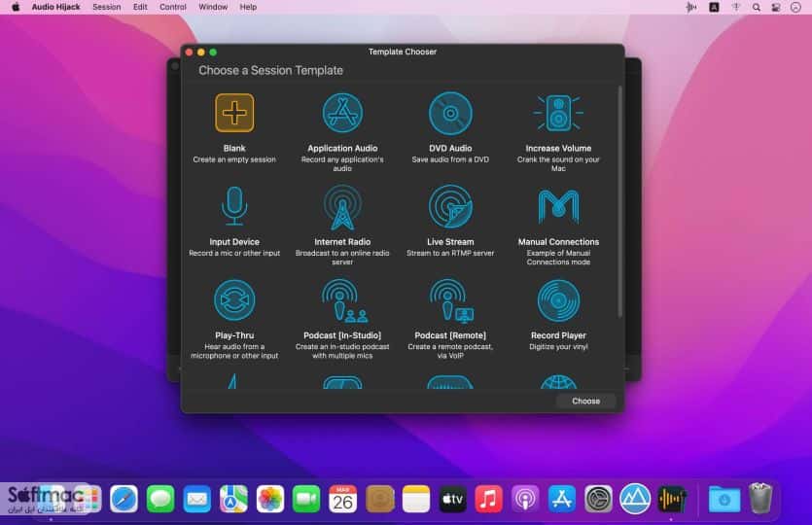Select the Application Audio template icon
The image size is (812, 525).
coord(342,113)
